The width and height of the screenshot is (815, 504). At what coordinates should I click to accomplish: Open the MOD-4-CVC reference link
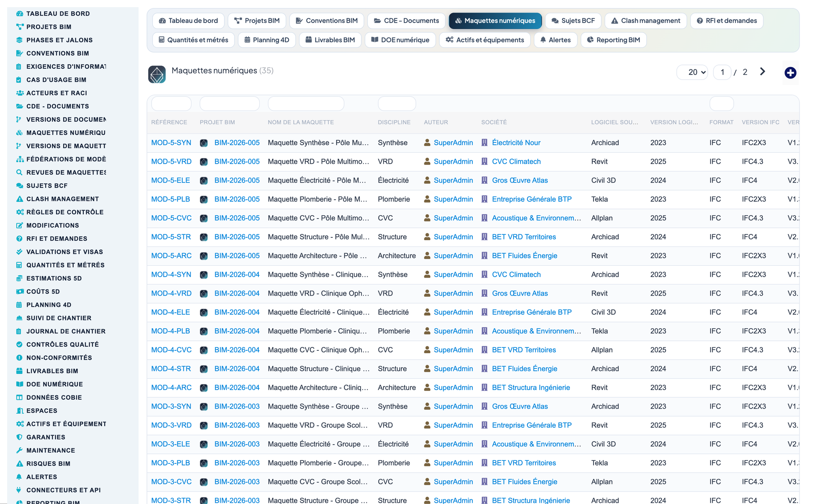pyautogui.click(x=171, y=350)
